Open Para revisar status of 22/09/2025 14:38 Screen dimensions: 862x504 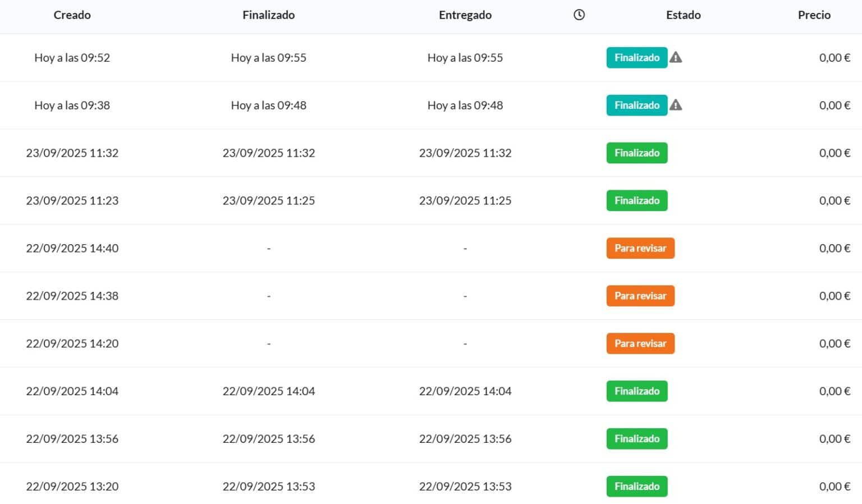point(640,296)
